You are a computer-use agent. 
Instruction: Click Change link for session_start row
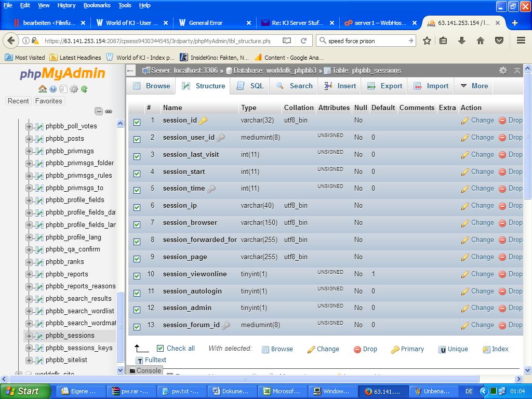pyautogui.click(x=477, y=171)
